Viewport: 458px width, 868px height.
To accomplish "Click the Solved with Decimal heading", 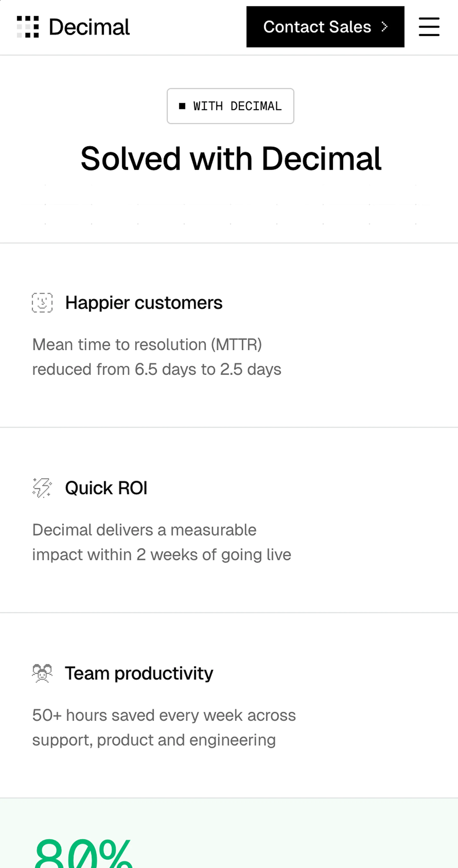I will [231, 158].
